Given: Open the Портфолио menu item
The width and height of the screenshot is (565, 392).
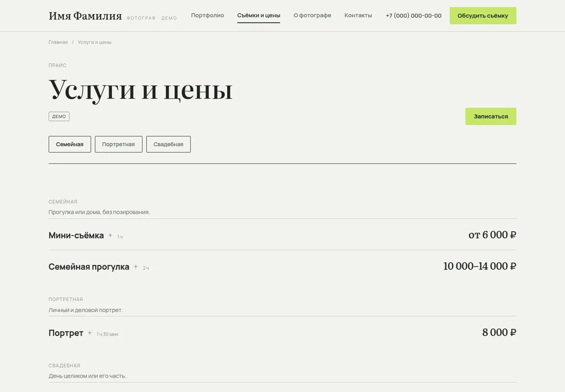Looking at the screenshot, I should pos(207,15).
